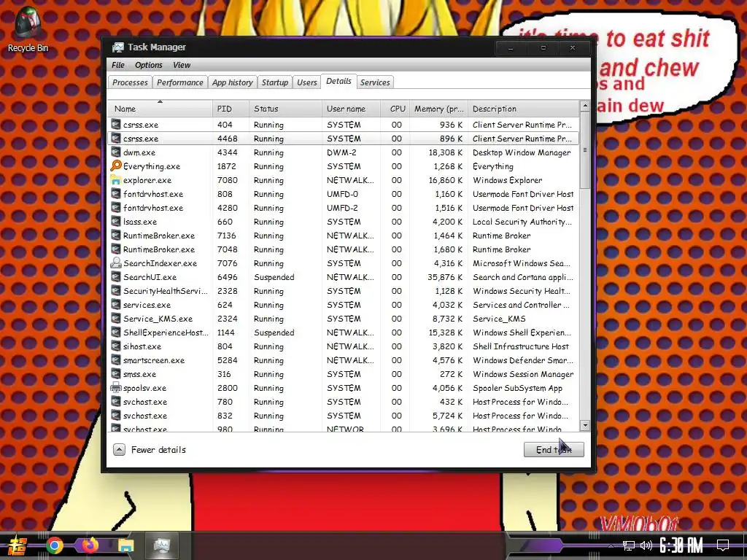This screenshot has height=560, width=747.
Task: Open the Options menu
Action: [149, 65]
